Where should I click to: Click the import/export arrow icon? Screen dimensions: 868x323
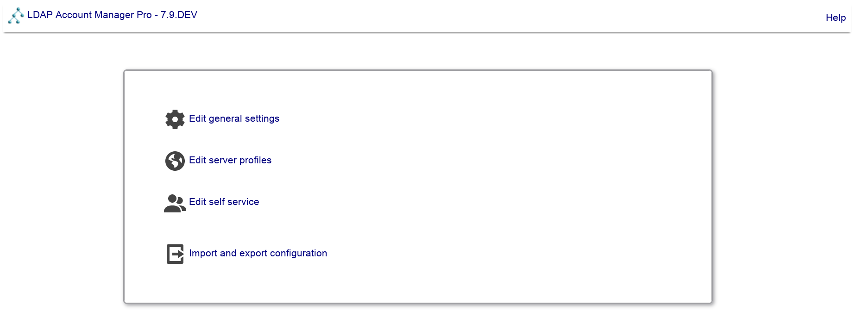(175, 254)
